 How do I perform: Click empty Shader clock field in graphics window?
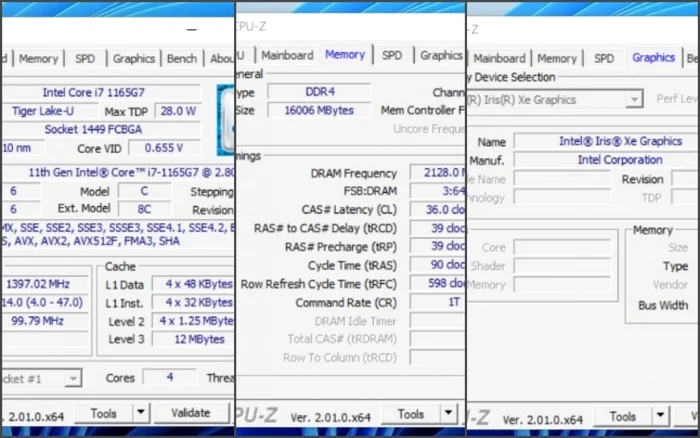pos(562,266)
